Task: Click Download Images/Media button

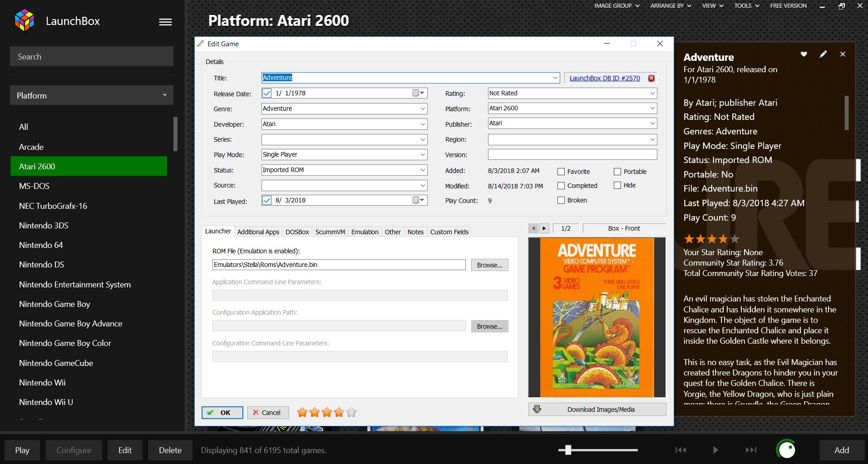Action: point(597,409)
